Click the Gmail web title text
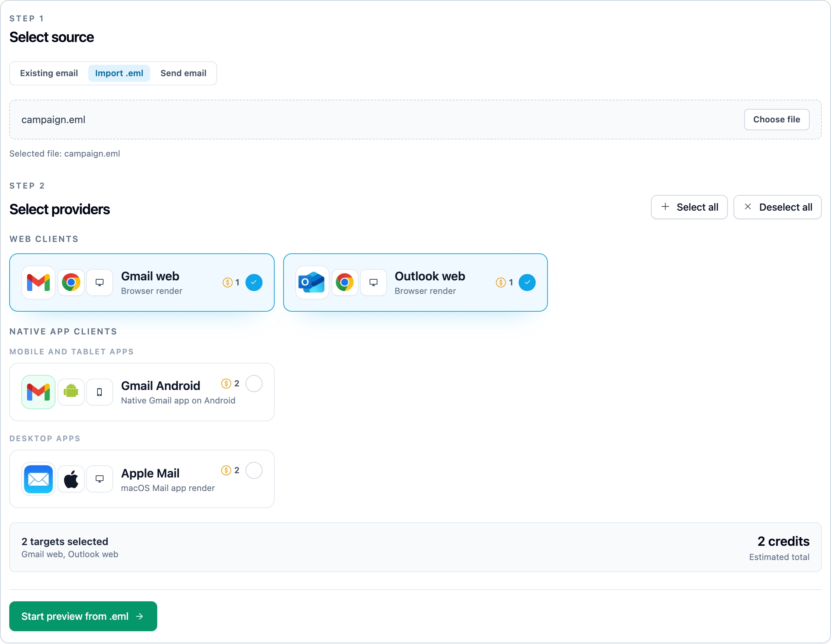 pos(150,276)
